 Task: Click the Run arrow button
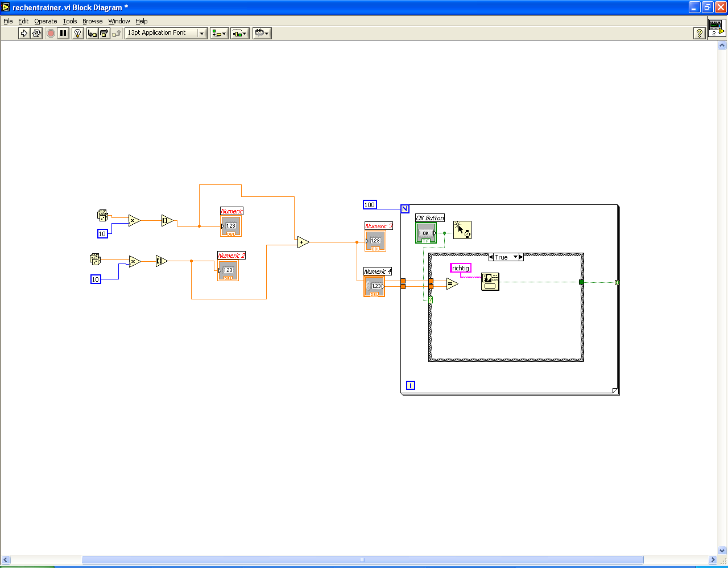24,33
